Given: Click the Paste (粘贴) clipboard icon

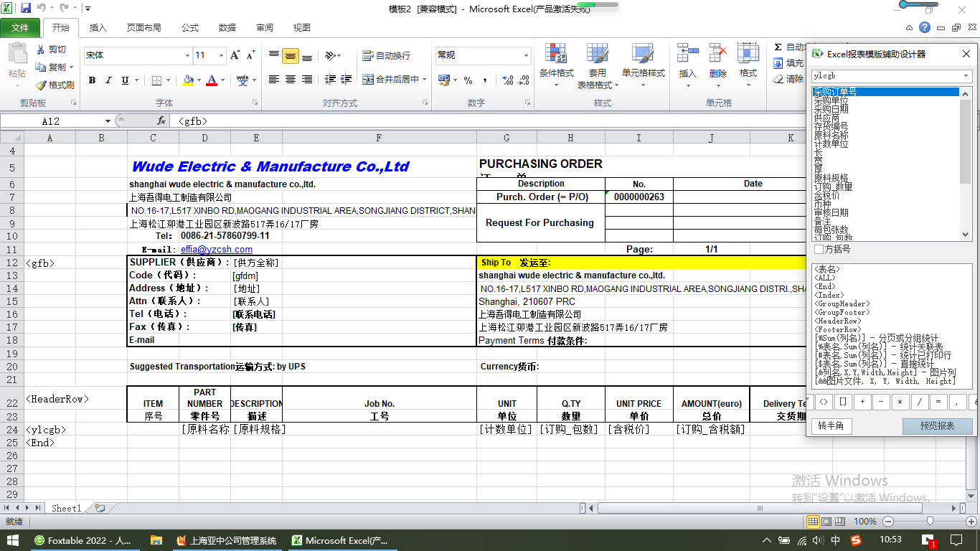Looking at the screenshot, I should [x=17, y=55].
